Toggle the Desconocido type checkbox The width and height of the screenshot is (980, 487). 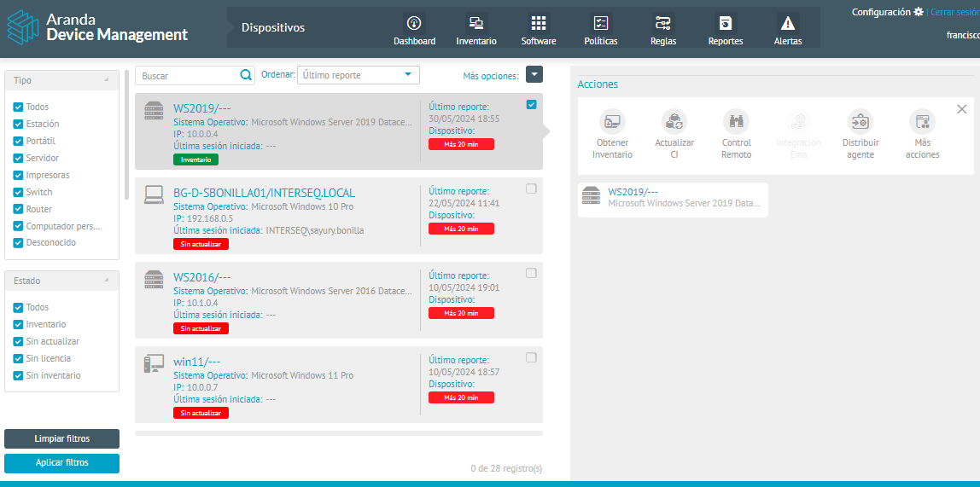click(x=18, y=243)
